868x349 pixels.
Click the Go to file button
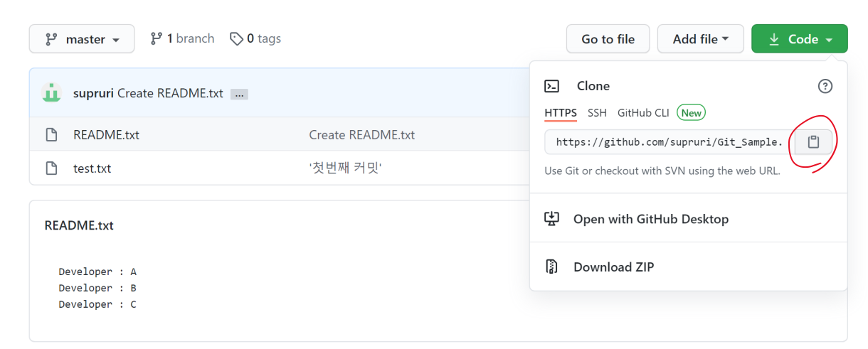(x=608, y=39)
